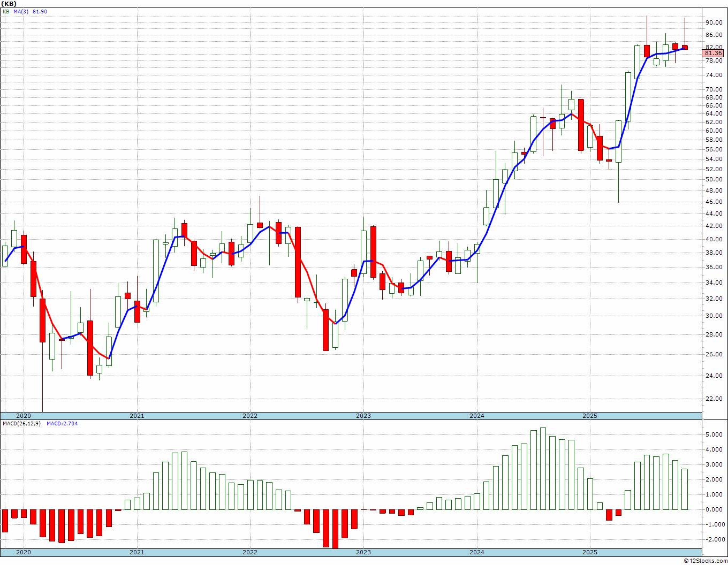The width and height of the screenshot is (728, 565).
Task: Click the 30.00 price axis label
Action: point(714,316)
